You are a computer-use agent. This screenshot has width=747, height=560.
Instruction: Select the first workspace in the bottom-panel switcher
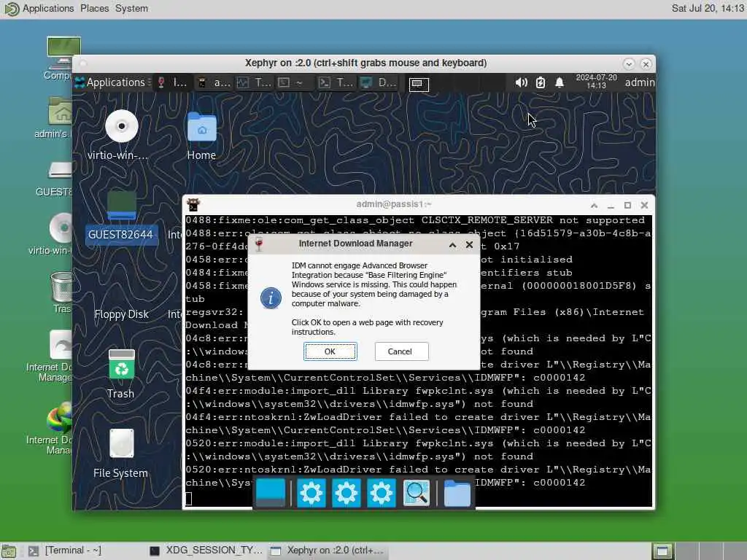point(662,551)
